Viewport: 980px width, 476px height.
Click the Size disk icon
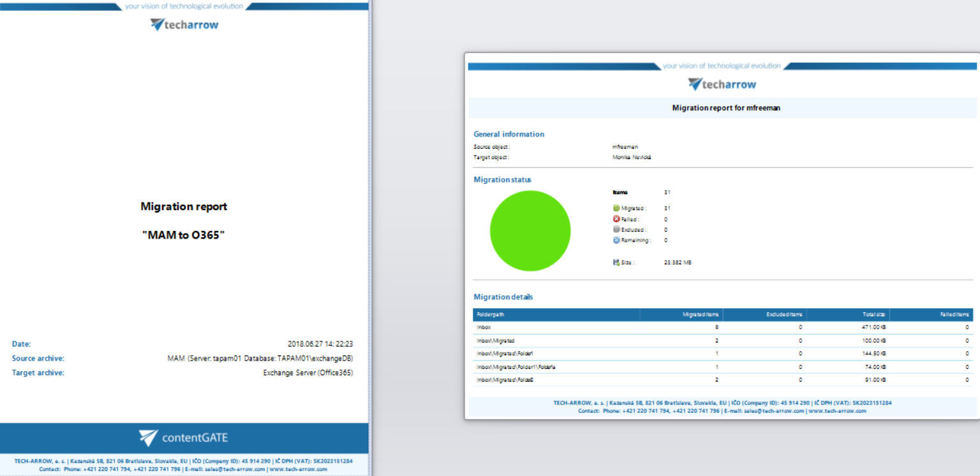click(616, 262)
